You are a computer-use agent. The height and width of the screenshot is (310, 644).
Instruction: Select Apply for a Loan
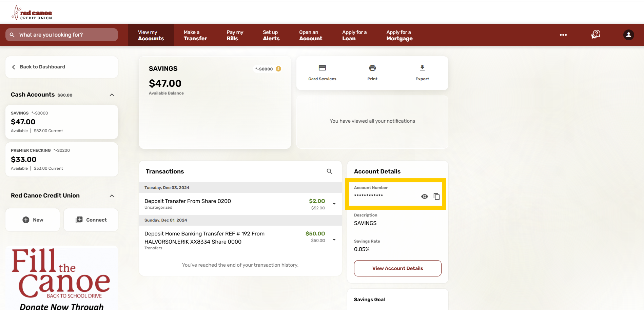pyautogui.click(x=354, y=35)
